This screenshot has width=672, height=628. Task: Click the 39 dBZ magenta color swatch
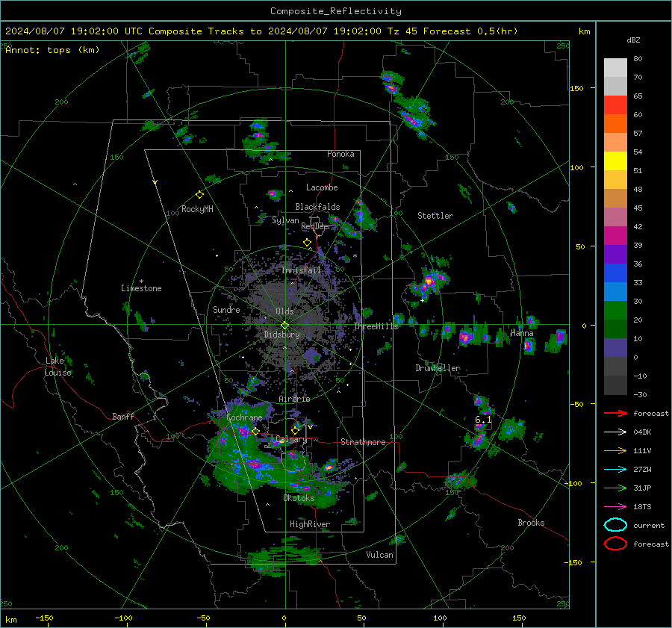615,235
